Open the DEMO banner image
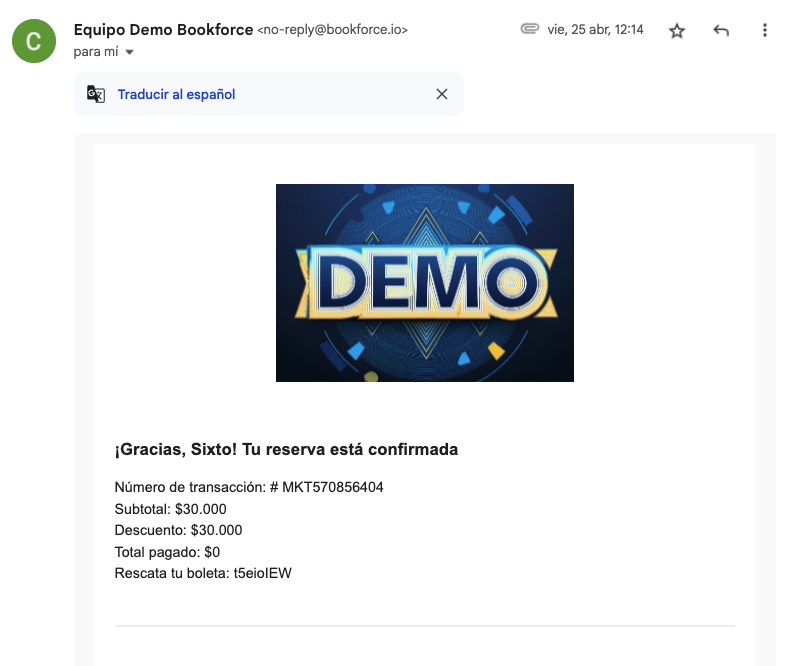This screenshot has width=790, height=666. [x=425, y=283]
